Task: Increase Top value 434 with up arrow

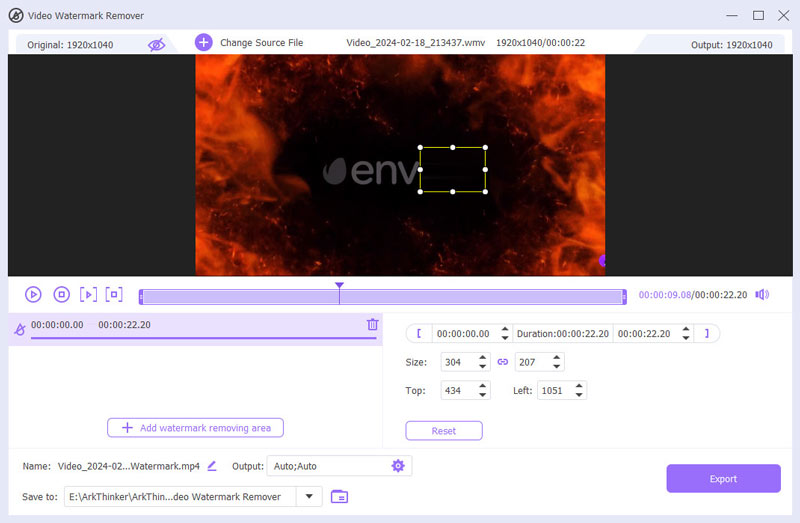Action: tap(483, 386)
